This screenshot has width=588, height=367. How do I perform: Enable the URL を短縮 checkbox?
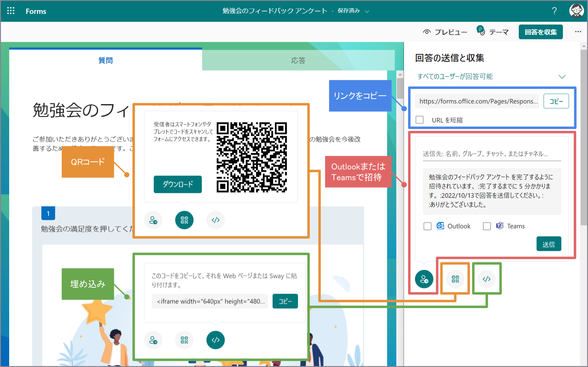(x=420, y=120)
